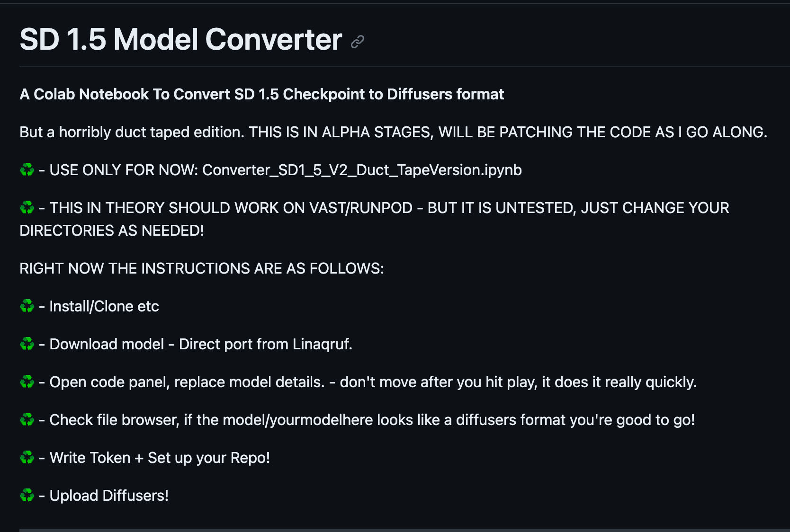Click recycle emoji beside THIS IN THEORY line
The height and width of the screenshot is (532, 790).
[x=27, y=207]
